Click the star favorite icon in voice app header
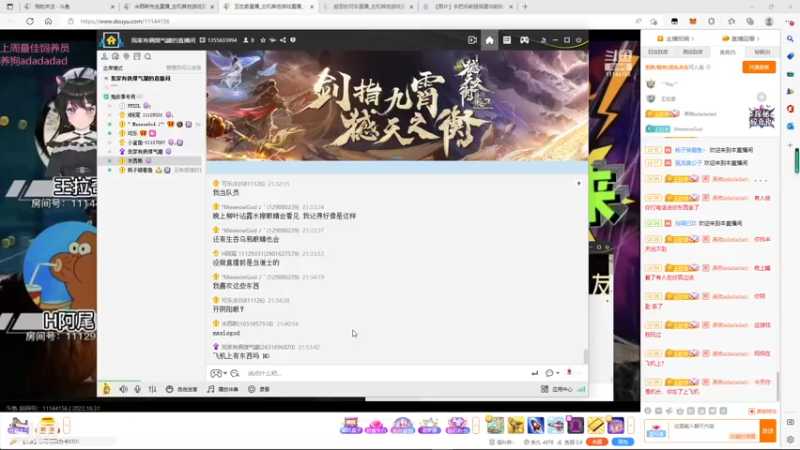Viewport: 800px width, 450px height. pos(263,40)
